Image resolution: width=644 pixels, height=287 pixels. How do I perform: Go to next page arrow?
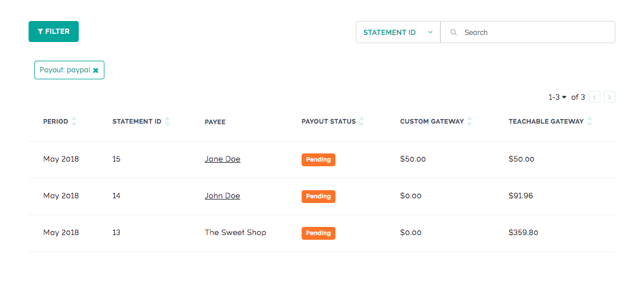click(610, 97)
